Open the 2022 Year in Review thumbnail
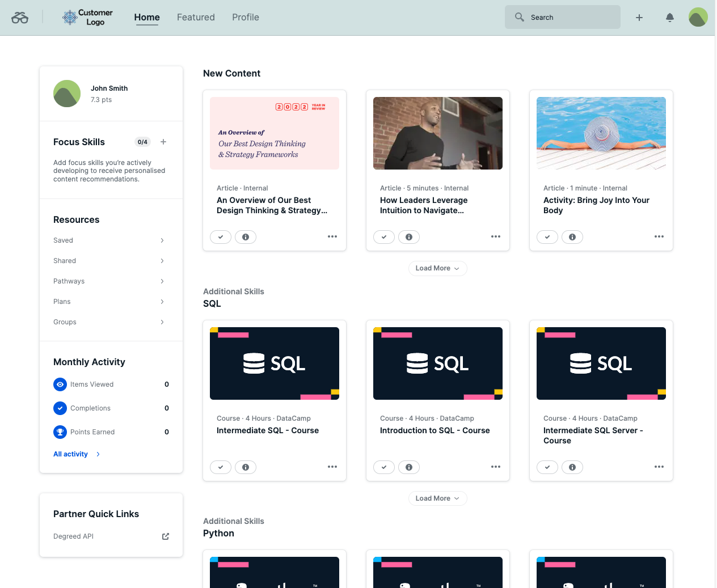The height and width of the screenshot is (588, 717). click(x=275, y=133)
